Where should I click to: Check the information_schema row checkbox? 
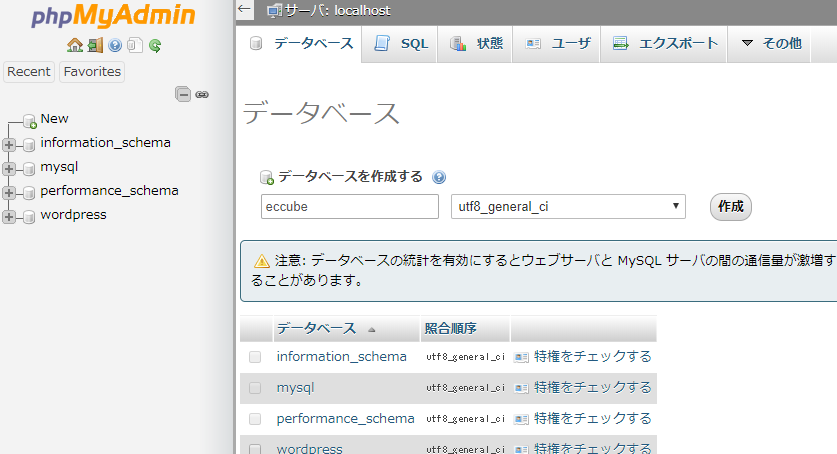pos(255,357)
